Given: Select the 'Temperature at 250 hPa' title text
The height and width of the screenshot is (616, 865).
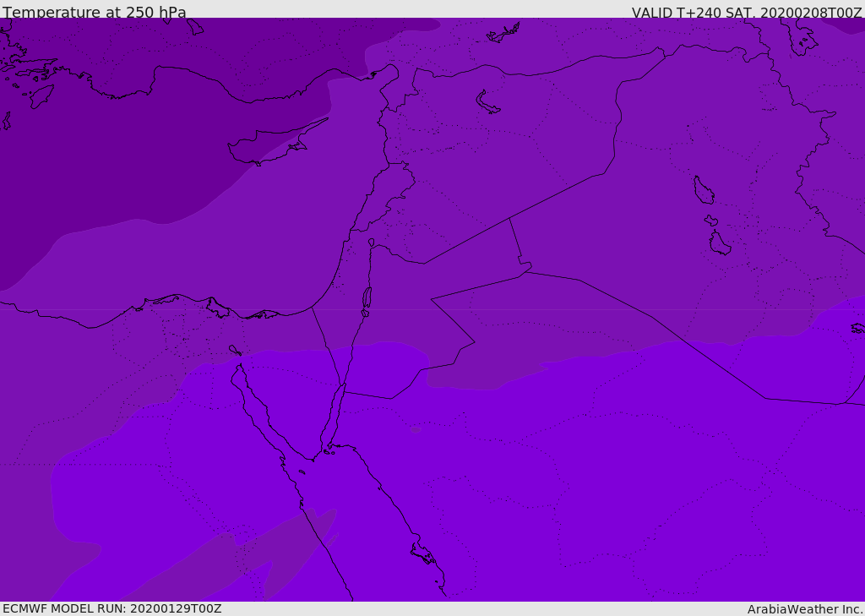Looking at the screenshot, I should [x=95, y=12].
